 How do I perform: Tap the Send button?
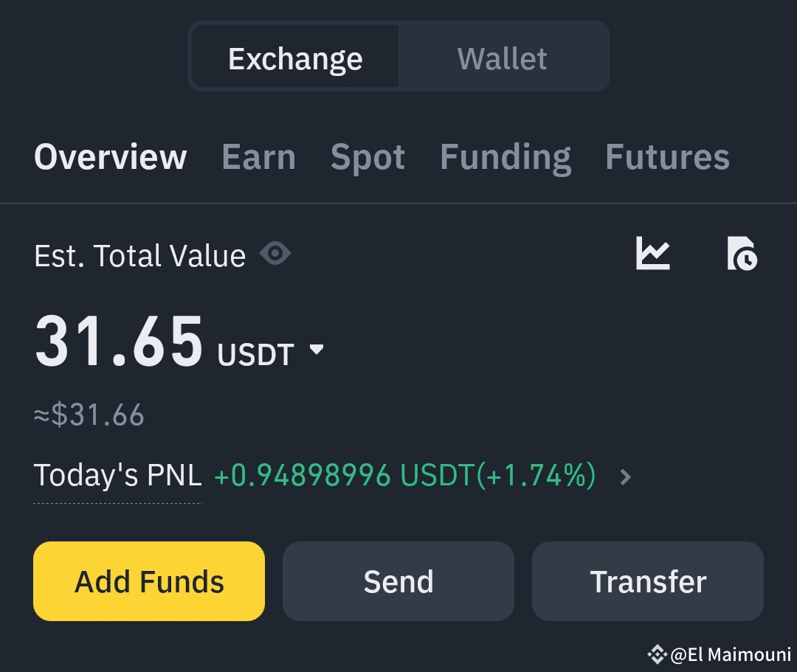pos(398,581)
